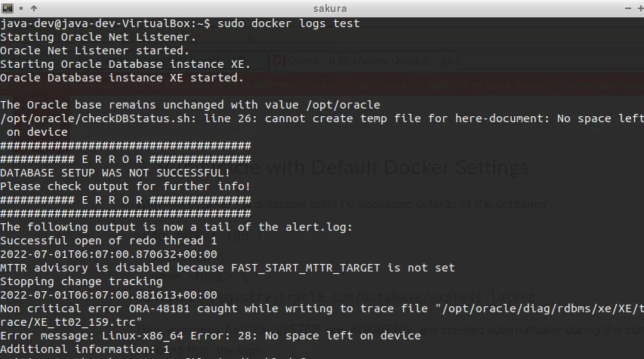The image size is (644, 359).
Task: Click the Oracle Net Listener started line
Action: [94, 51]
